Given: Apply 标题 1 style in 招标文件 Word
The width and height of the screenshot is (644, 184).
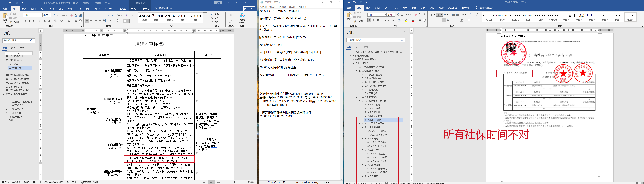Looking at the screenshot, I should [x=157, y=18].
